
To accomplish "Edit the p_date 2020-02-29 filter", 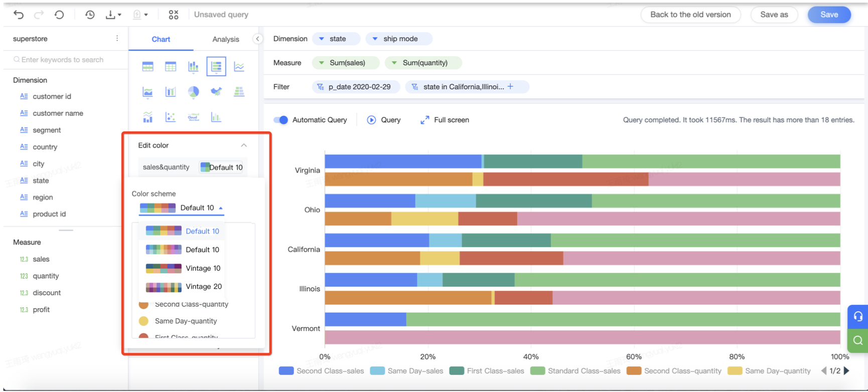I will [356, 87].
